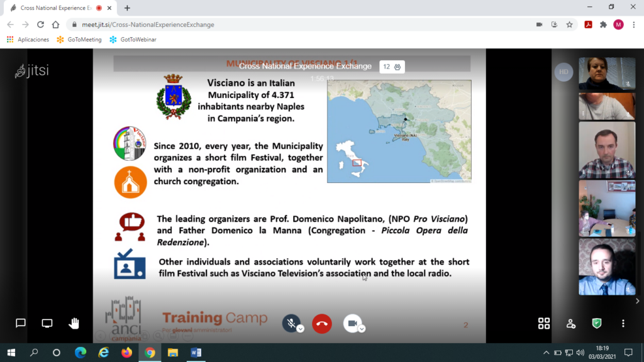Unmute the microphone button

click(x=290, y=322)
